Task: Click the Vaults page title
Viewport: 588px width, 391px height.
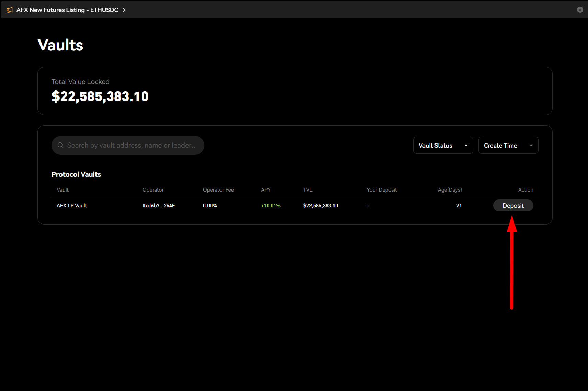Action: pos(60,45)
